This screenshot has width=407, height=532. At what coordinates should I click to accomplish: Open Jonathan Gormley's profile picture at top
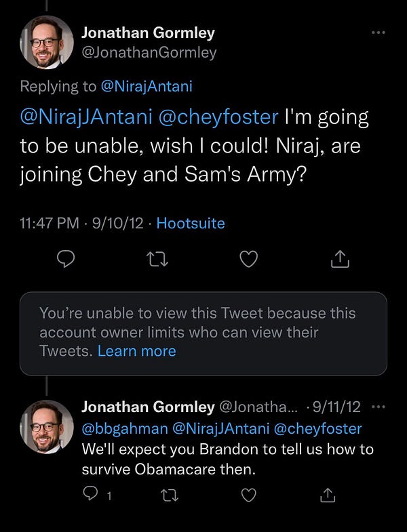47,42
